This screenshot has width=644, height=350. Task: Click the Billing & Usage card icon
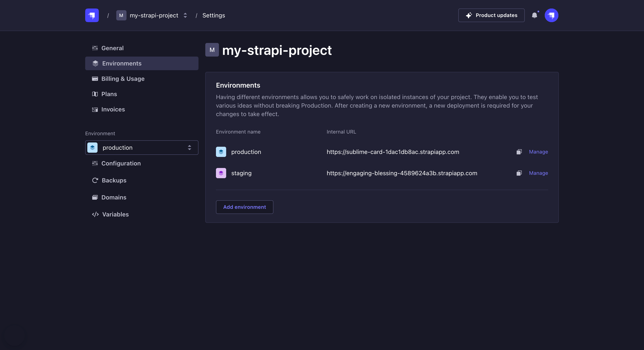[95, 79]
